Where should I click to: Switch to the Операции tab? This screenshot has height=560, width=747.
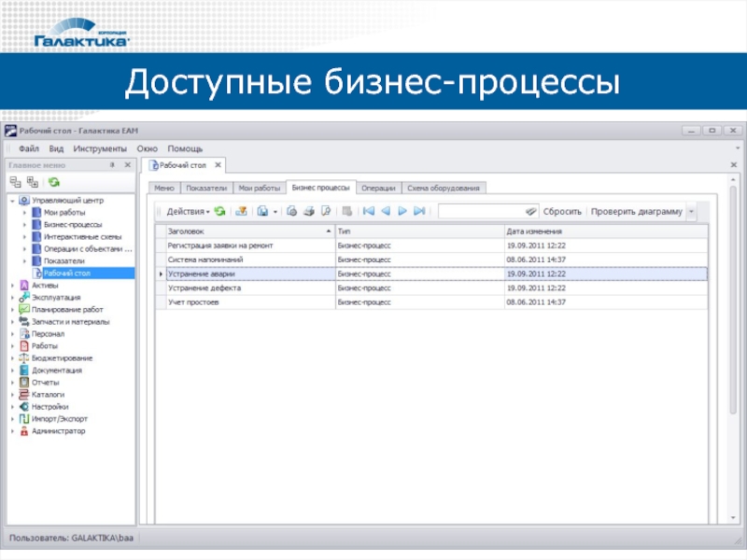coord(377,188)
